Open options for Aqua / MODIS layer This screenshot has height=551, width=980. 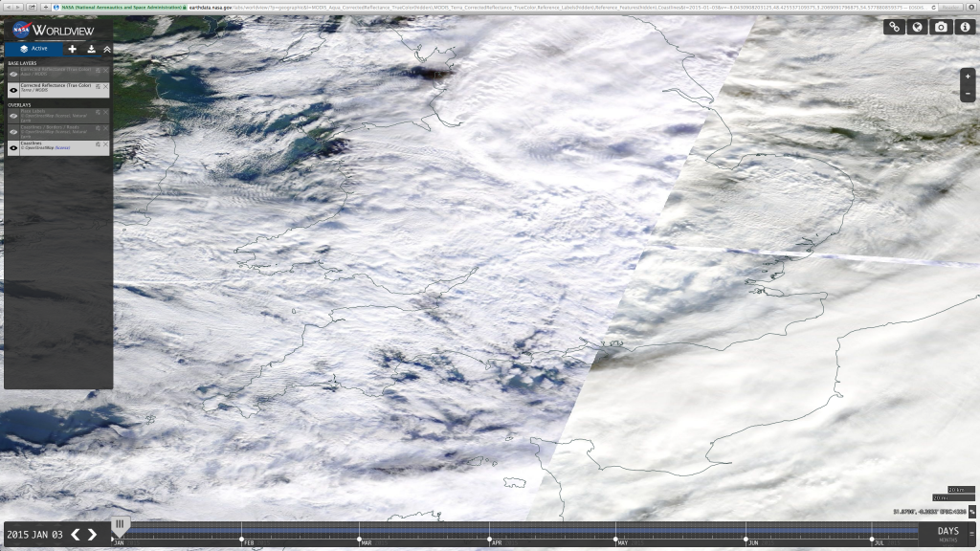point(99,71)
